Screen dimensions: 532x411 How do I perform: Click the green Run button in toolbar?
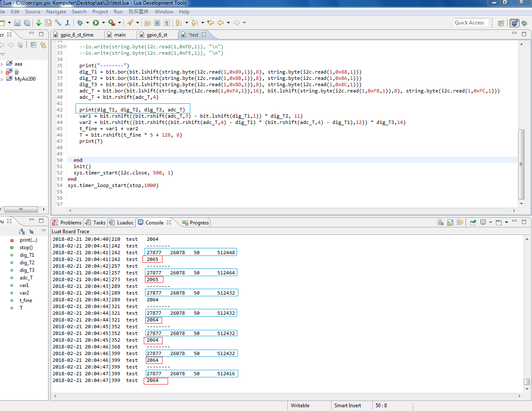(x=96, y=23)
